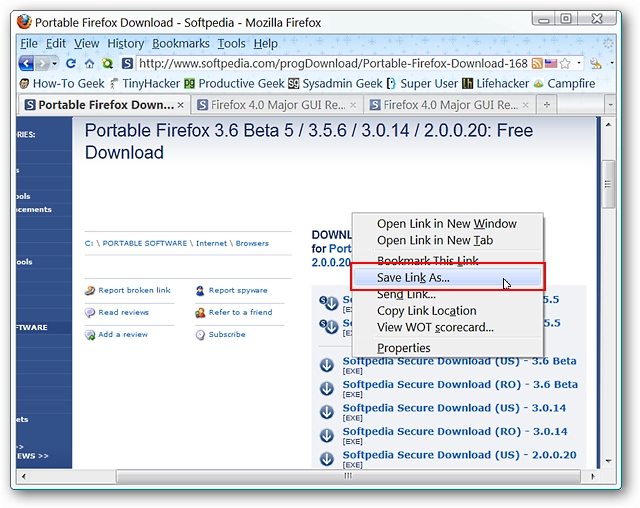Open the back/forward history dropdown arrow
The height and width of the screenshot is (508, 640).
54,64
